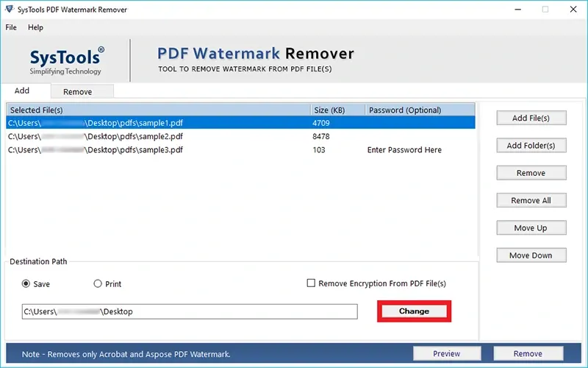Open the Help menu

(35, 27)
